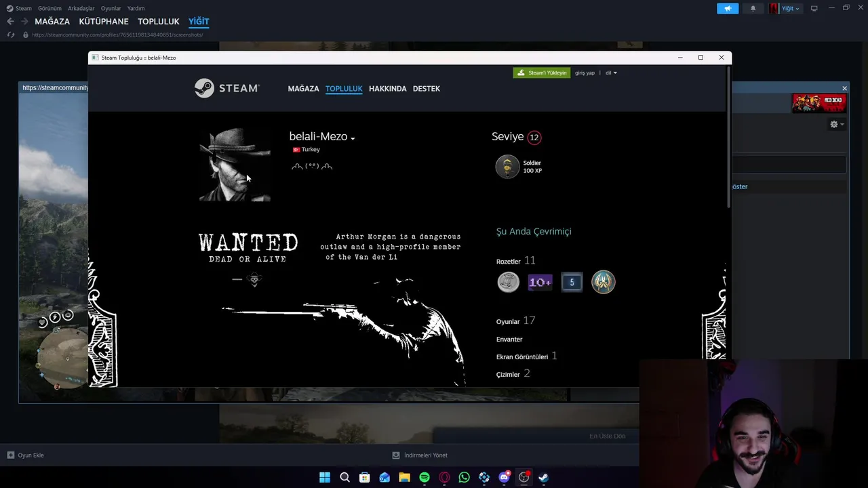Viewport: 868px width, 488px height.
Task: Click the giriş yap link
Action: point(585,73)
